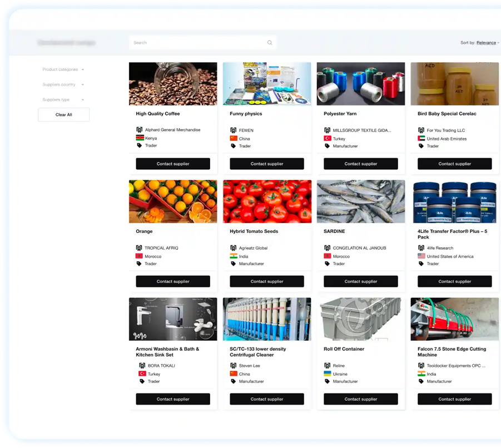Expand the Suppliers country filter
This screenshot has width=501, height=448.
pos(63,84)
